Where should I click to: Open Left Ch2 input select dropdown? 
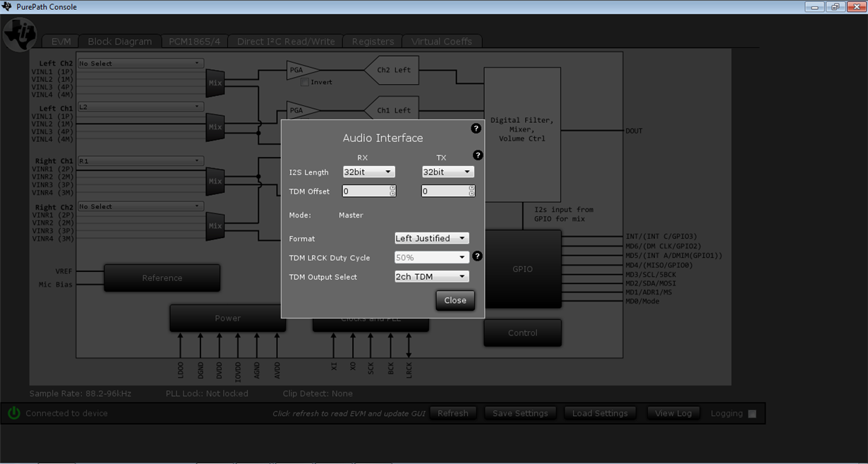tap(140, 64)
